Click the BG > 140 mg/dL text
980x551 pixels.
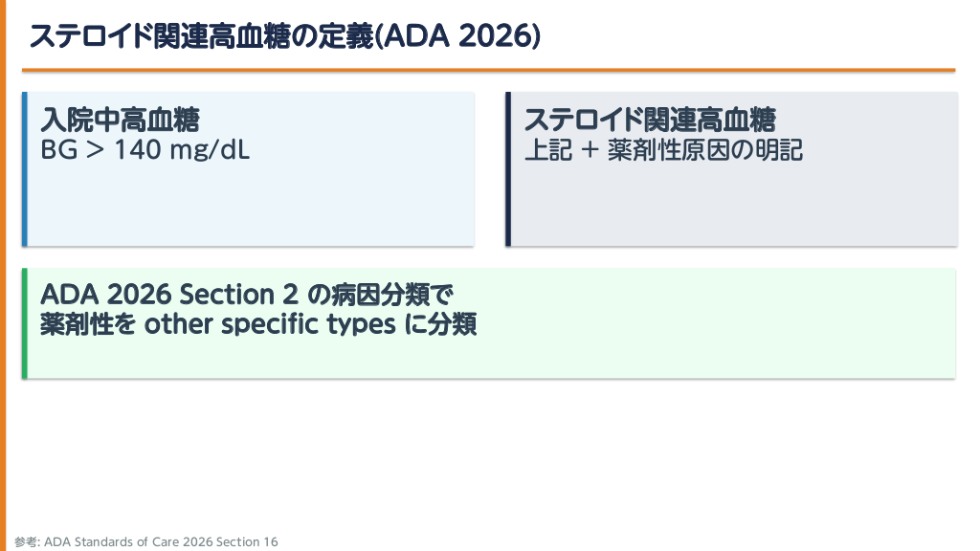[x=145, y=150]
